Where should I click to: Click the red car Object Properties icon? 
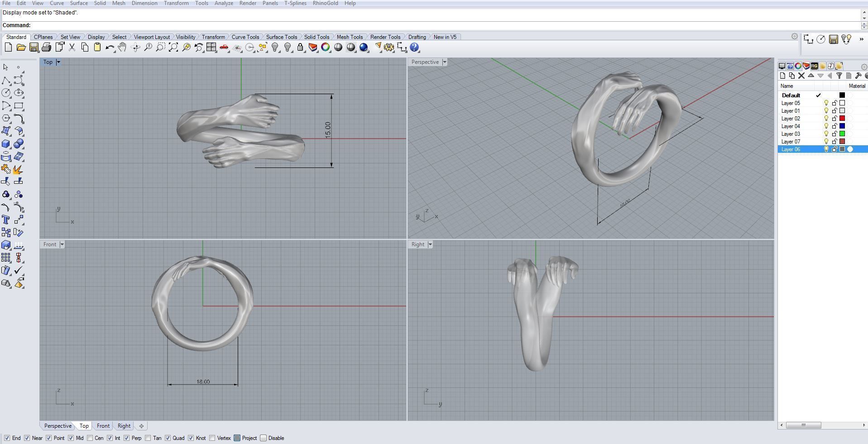[x=224, y=48]
